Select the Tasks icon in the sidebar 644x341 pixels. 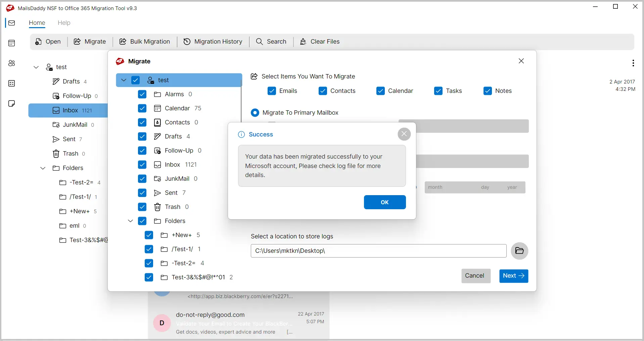(12, 83)
